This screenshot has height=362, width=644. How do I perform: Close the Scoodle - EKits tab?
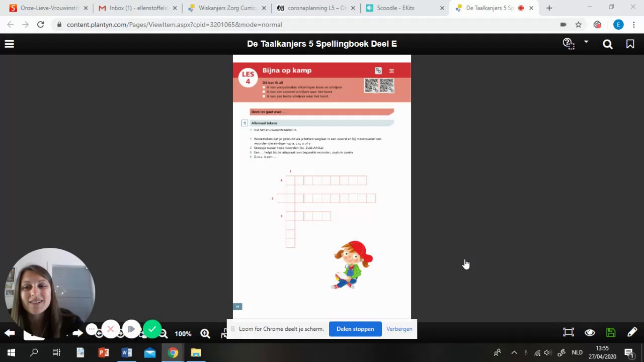coord(442,8)
